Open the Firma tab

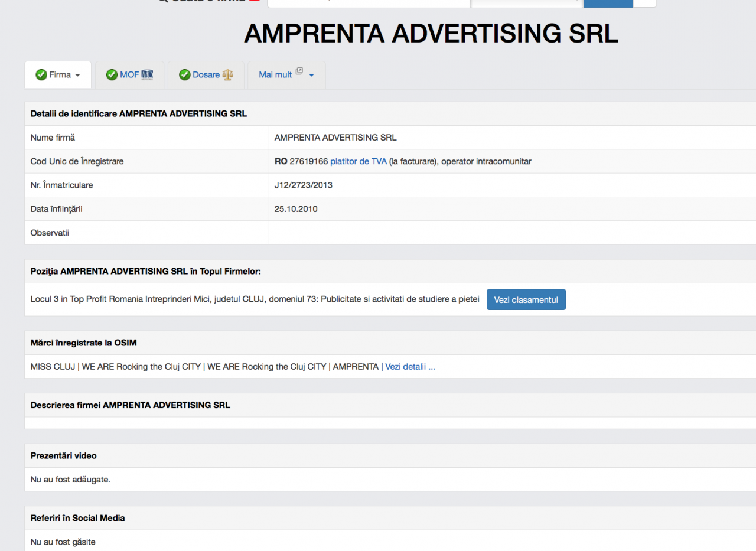coord(58,75)
